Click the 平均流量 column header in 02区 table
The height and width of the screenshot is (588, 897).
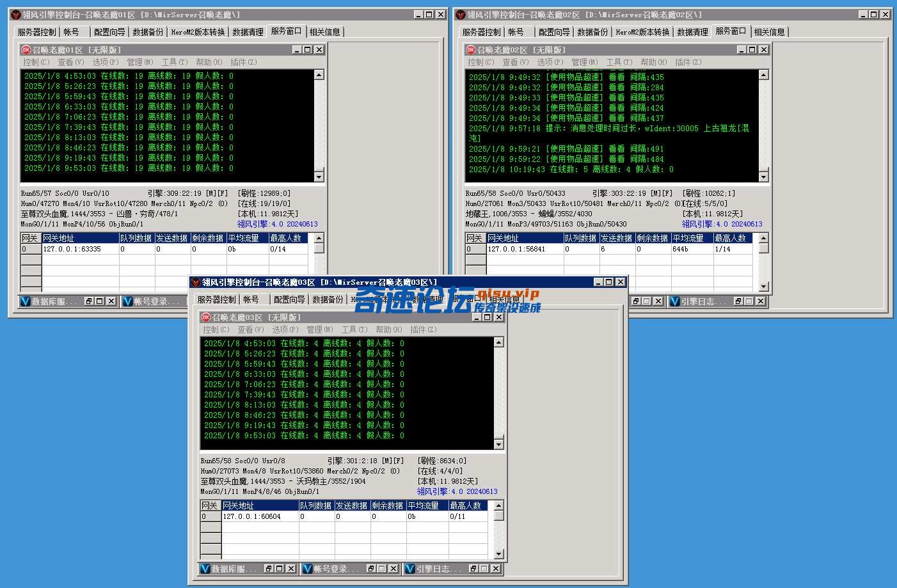tap(692, 238)
